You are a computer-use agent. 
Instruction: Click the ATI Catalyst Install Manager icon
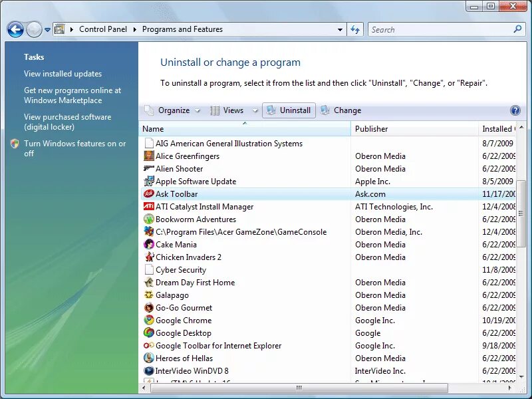click(x=148, y=206)
